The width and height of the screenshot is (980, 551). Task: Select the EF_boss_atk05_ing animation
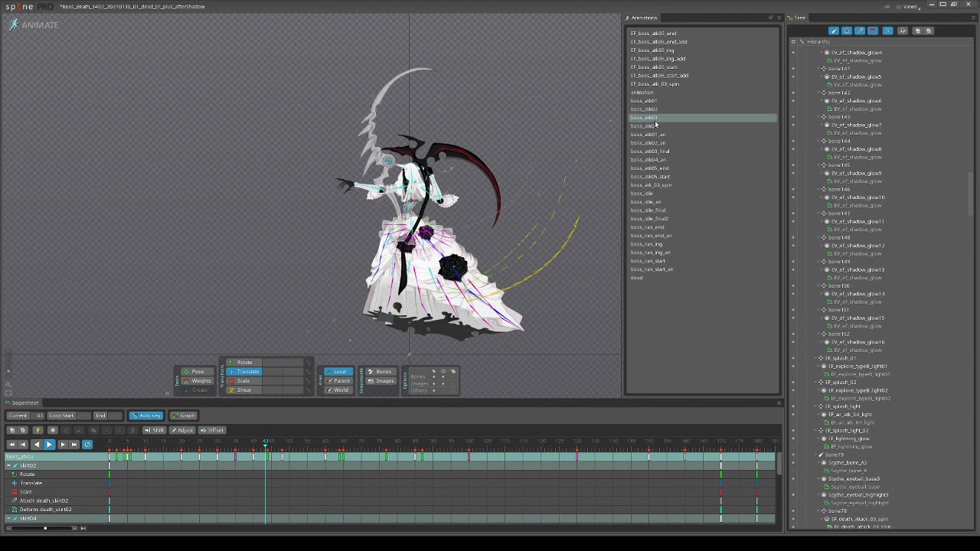652,51
